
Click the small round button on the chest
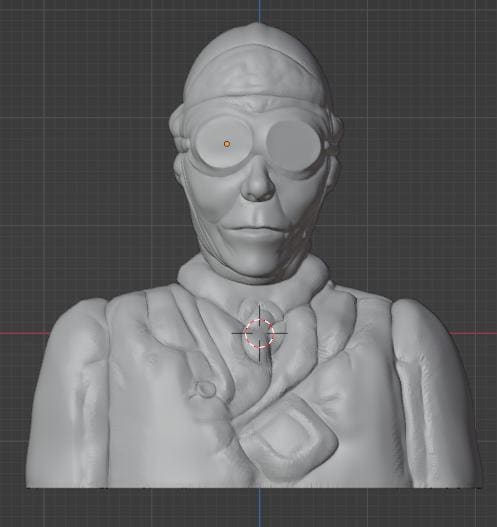tap(205, 389)
